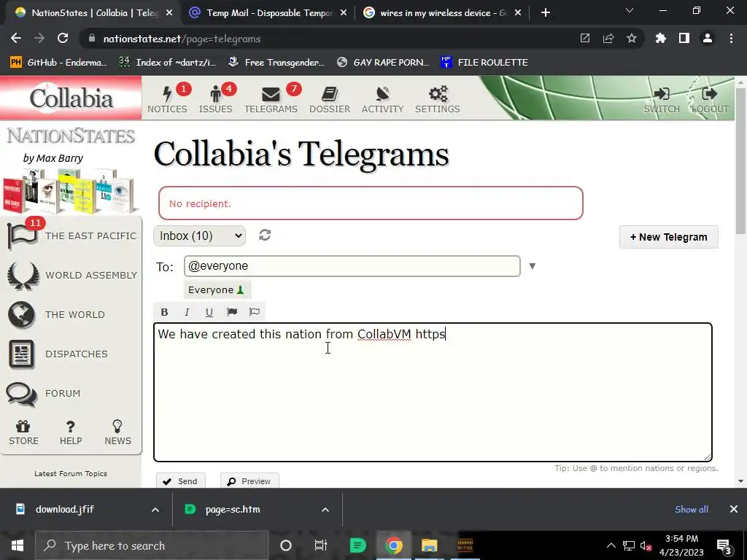Image resolution: width=747 pixels, height=560 pixels.
Task: Open the Help question mark icon
Action: (71, 426)
